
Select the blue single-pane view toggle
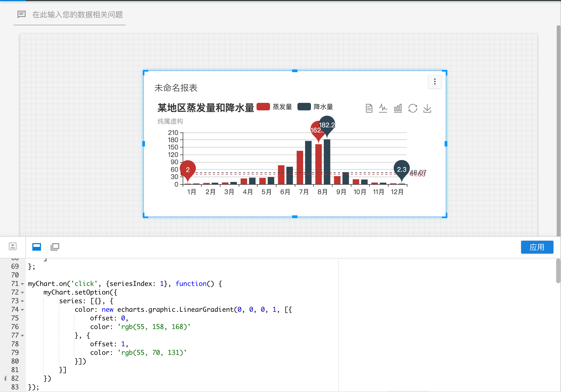coord(36,247)
